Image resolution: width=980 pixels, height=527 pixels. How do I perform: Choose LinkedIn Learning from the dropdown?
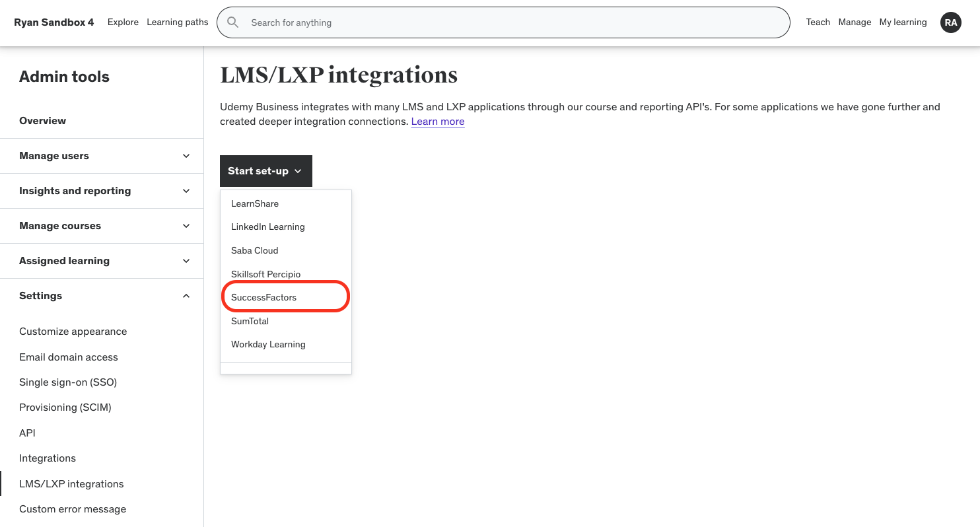tap(285, 227)
